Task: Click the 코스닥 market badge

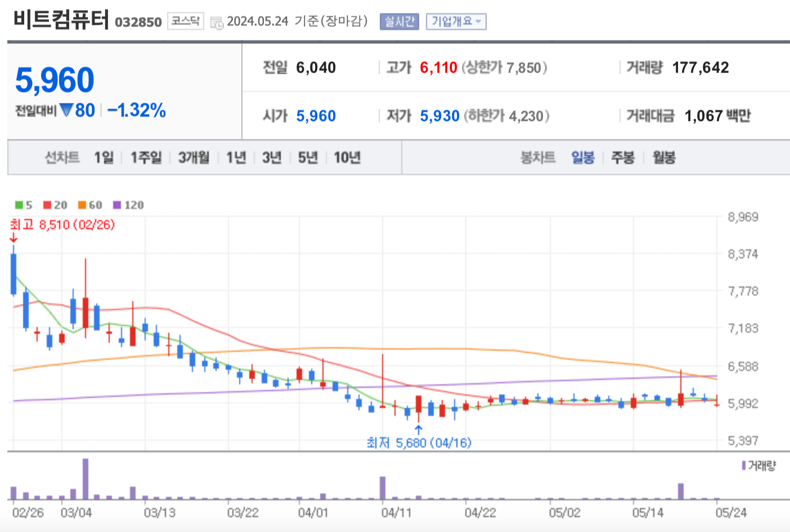Action: coord(186,21)
